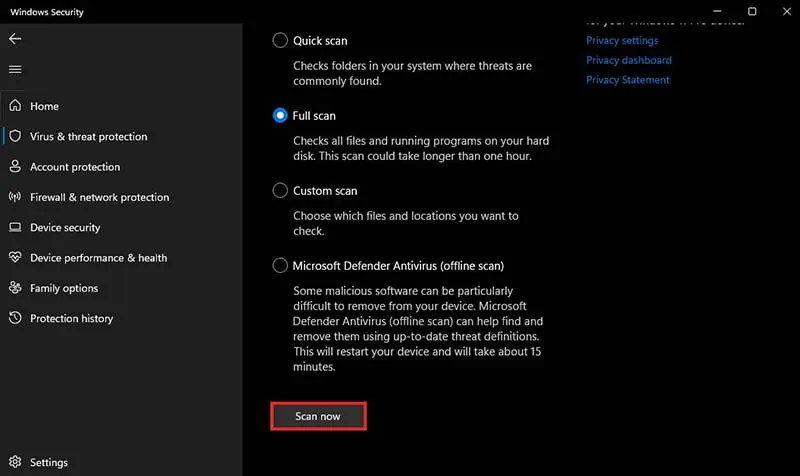Click the Full scan label text
The height and width of the screenshot is (476, 800).
[314, 116]
